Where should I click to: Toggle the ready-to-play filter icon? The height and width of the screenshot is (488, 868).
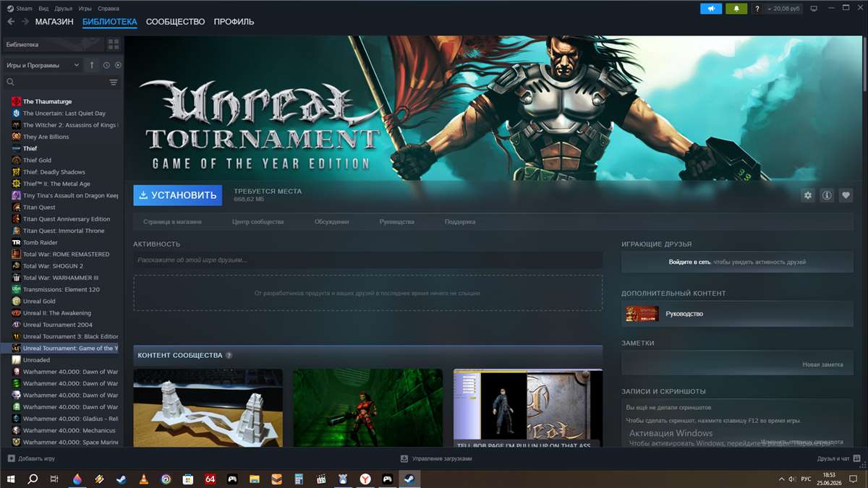pos(118,65)
